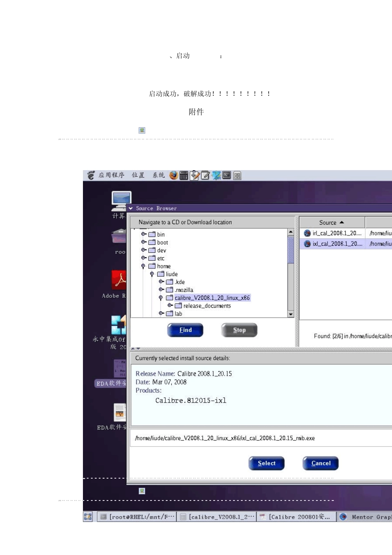This screenshot has width=392, height=555.
Task: Expand the .mozilla folder node
Action: pyautogui.click(x=161, y=289)
